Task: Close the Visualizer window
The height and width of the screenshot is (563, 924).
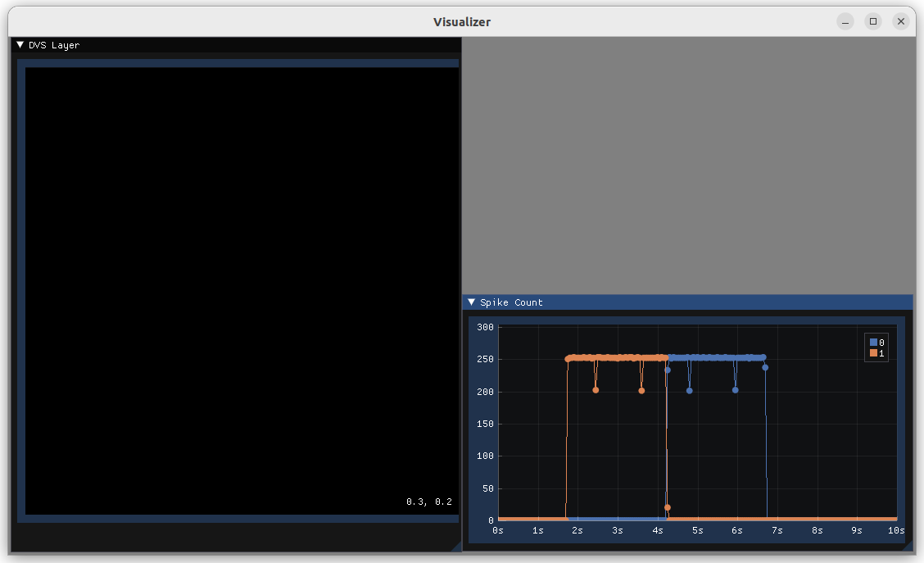Action: 901,22
